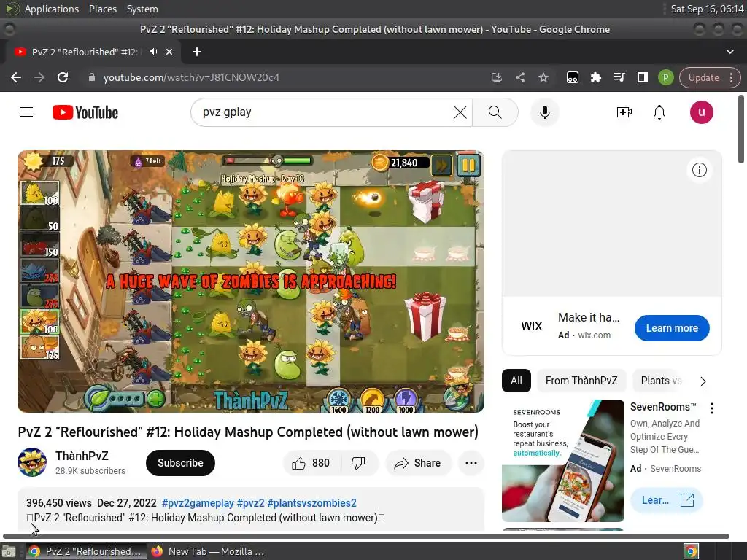Screen dimensions: 747x560
Task: Open the Places menu
Action: click(102, 9)
